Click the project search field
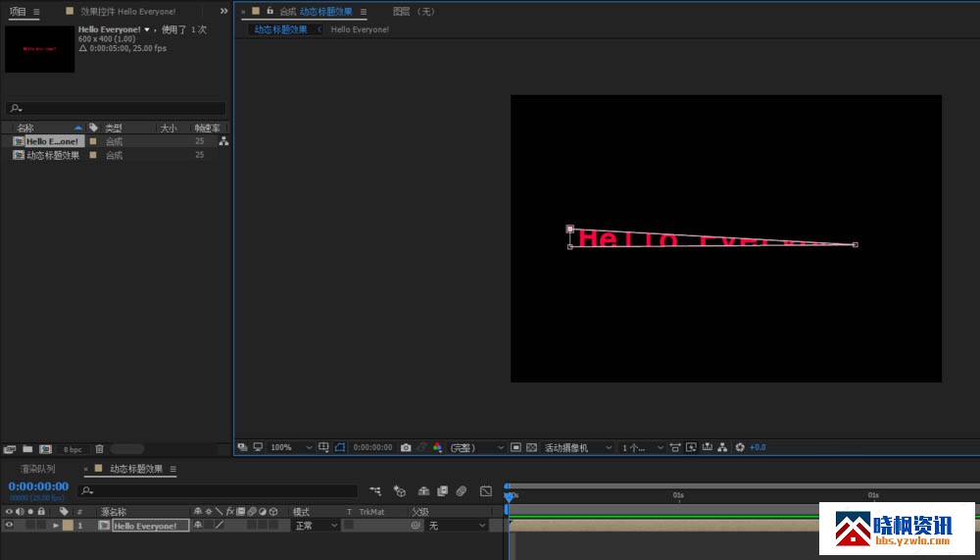980x560 pixels. point(116,108)
